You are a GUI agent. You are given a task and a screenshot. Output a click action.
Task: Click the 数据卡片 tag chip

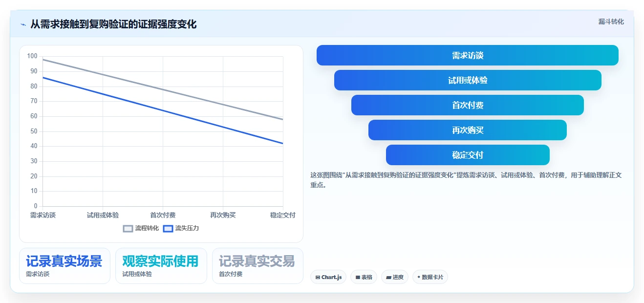click(x=430, y=277)
